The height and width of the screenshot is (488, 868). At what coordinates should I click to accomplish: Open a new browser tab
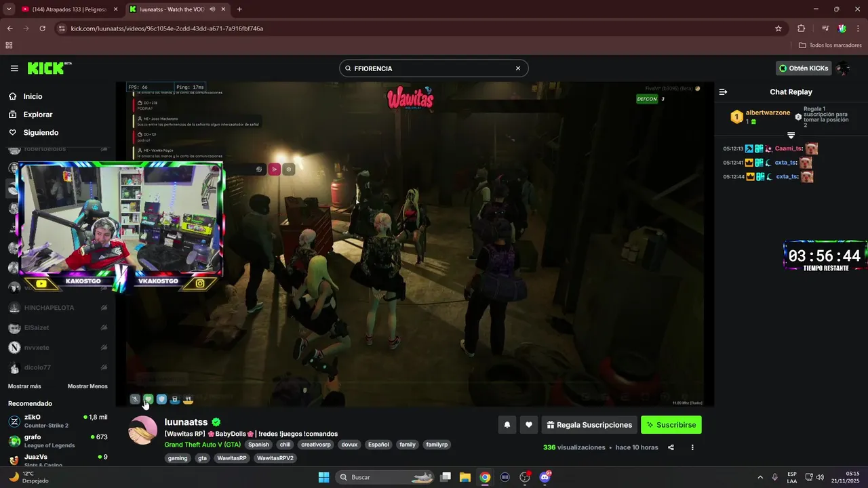coord(239,9)
